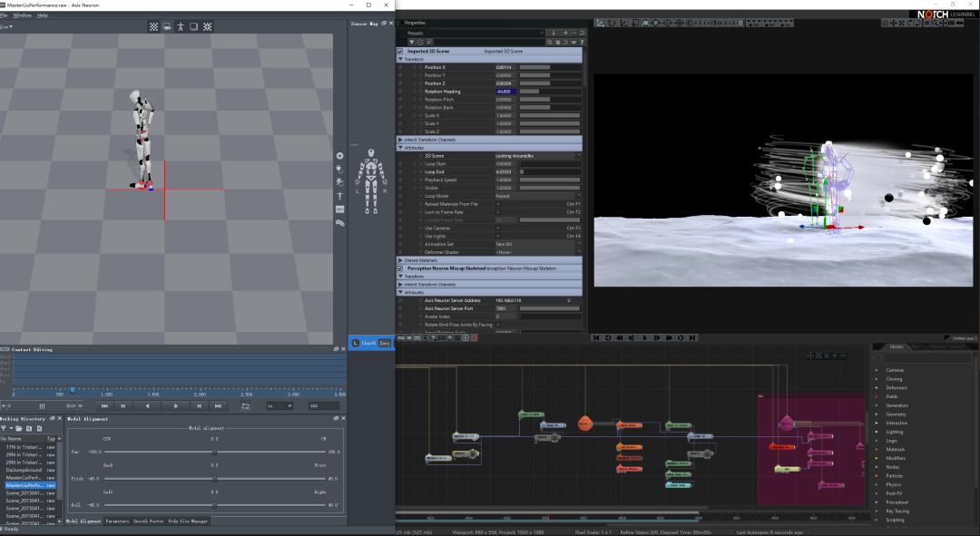Click the skeleton figure view icon above Axis Neuron viewport
The image size is (980, 536).
pos(181,27)
